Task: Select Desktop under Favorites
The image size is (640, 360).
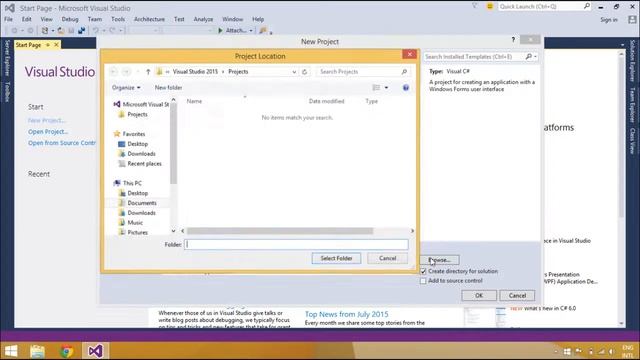Action: tap(133, 144)
